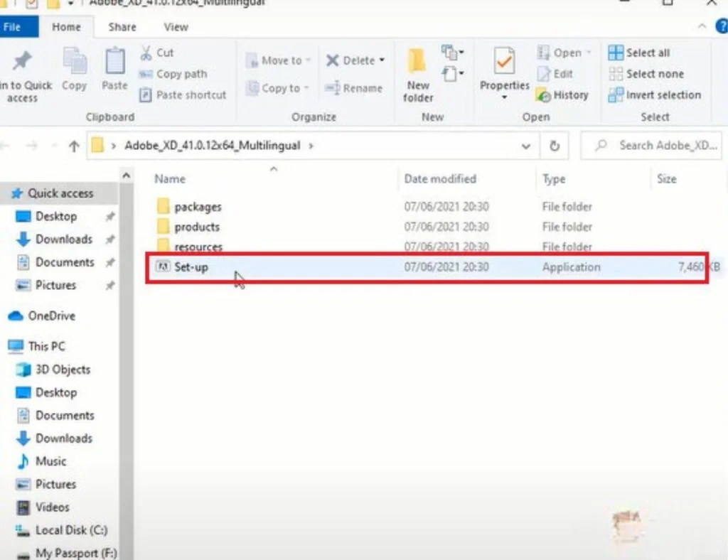The width and height of the screenshot is (728, 560).
Task: Create a New folder
Action: point(418,75)
